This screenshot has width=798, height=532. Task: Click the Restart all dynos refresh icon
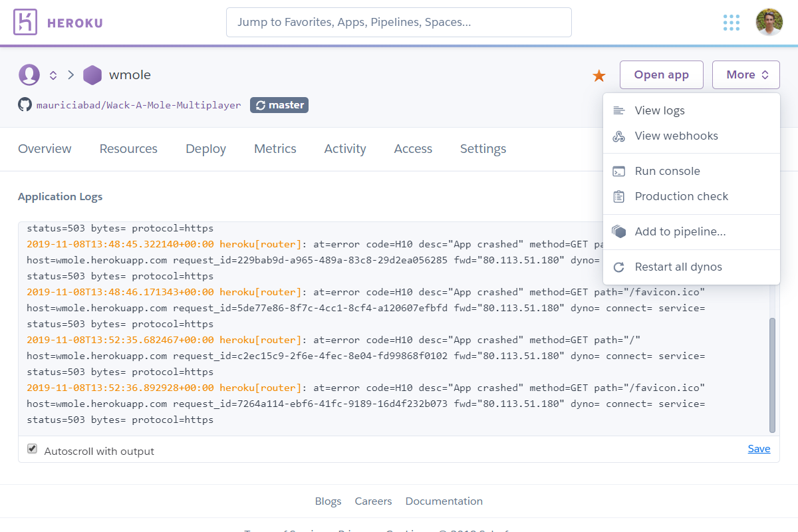click(619, 267)
